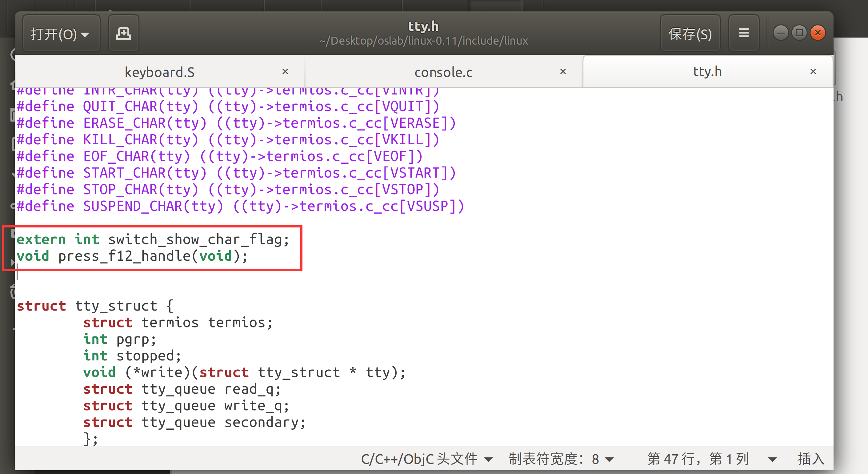Open the C/C++/ObjC 头文件 language selector

tap(426, 459)
